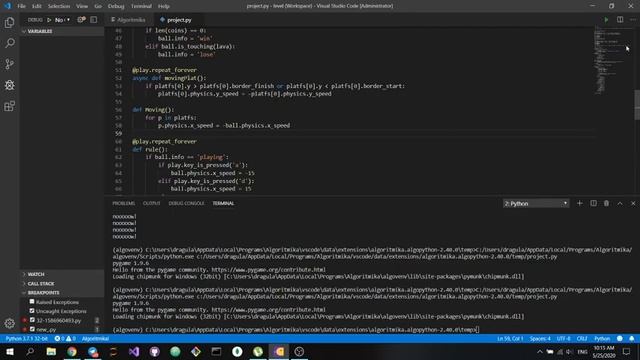Open the Debug menu
Image resolution: width=640 pixels, height=360 pixels.
click(x=116, y=6)
